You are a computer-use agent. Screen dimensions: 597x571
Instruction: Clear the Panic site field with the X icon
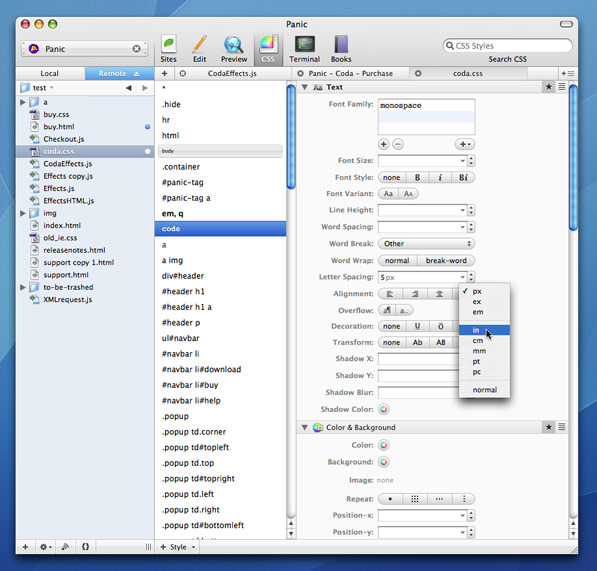click(x=136, y=49)
